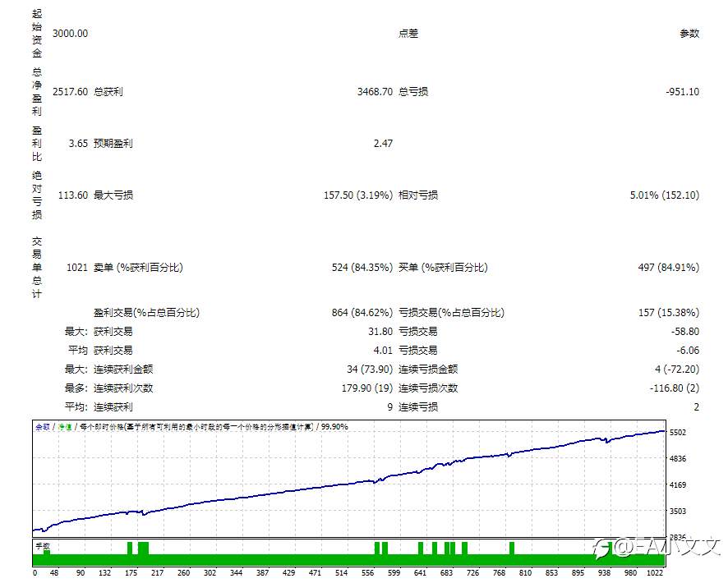Select largest loss trade value -58.80

coord(684,332)
